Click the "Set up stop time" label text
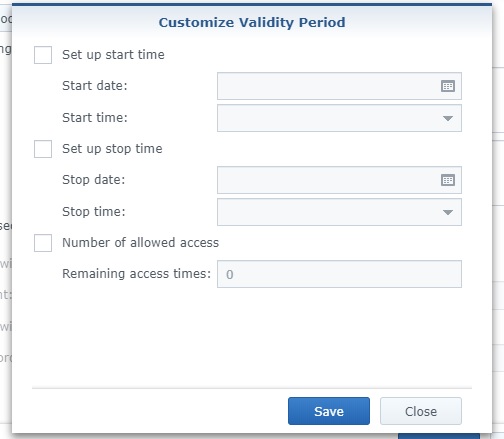 [x=112, y=149]
